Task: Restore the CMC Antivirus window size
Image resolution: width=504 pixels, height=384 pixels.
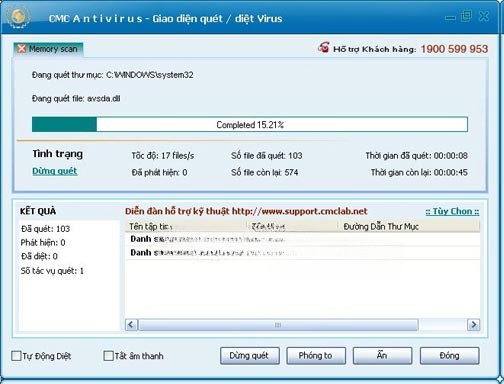Action: pos(466,16)
